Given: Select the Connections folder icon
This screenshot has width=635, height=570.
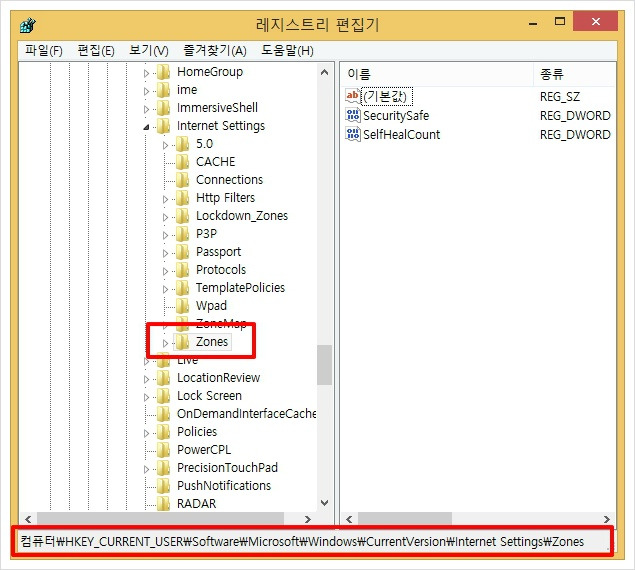Looking at the screenshot, I should 183,180.
